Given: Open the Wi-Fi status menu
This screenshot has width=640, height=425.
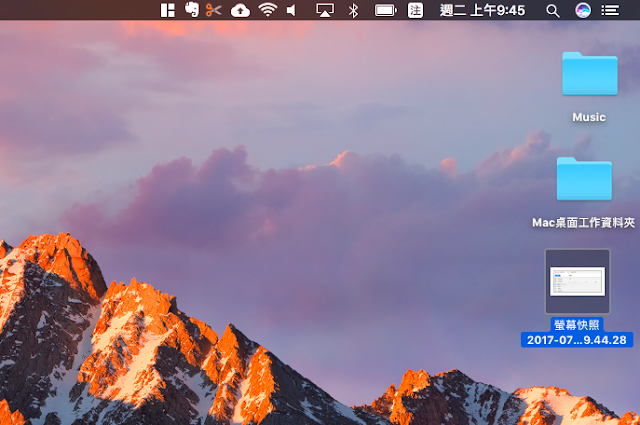Looking at the screenshot, I should pyautogui.click(x=268, y=10).
